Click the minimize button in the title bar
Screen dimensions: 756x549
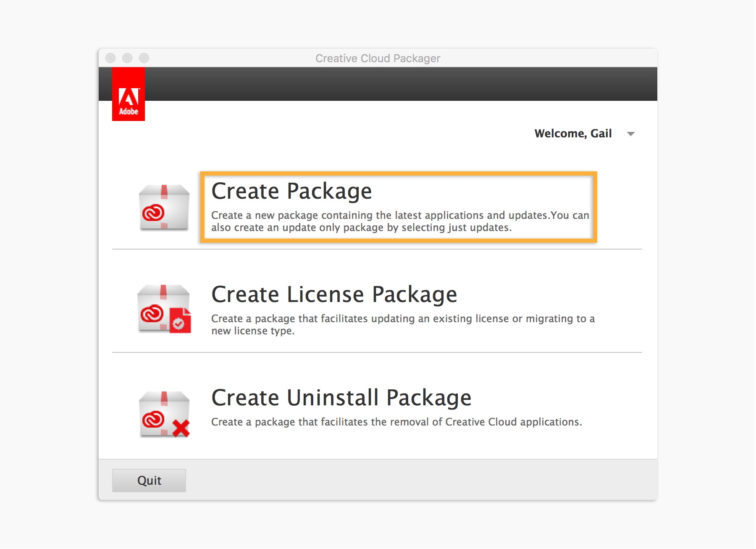127,58
